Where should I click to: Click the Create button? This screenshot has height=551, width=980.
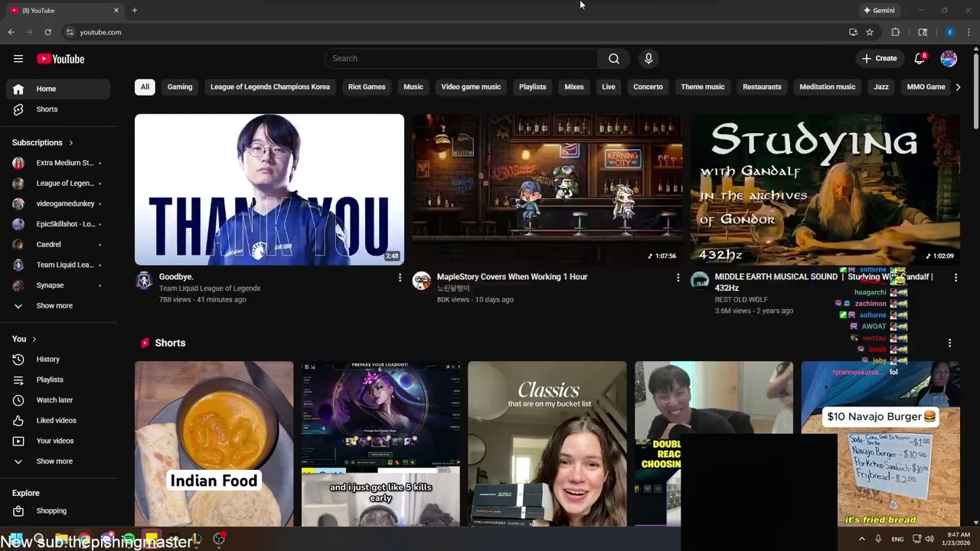click(879, 59)
